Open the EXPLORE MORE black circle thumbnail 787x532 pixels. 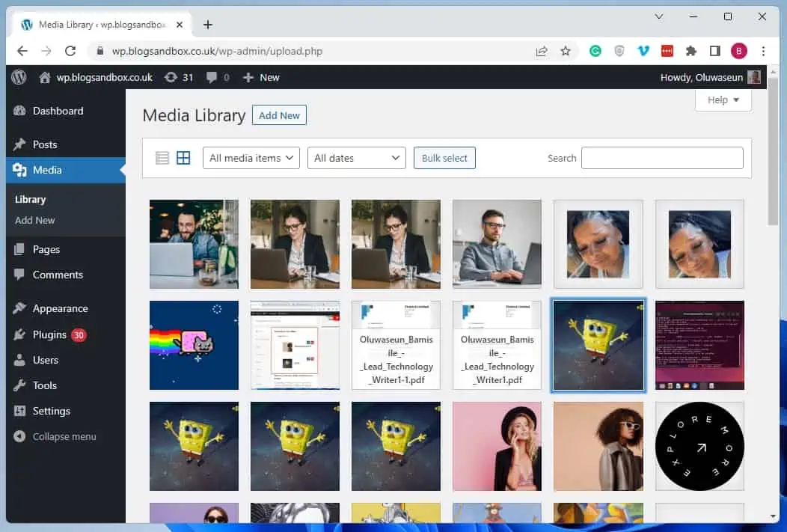699,446
